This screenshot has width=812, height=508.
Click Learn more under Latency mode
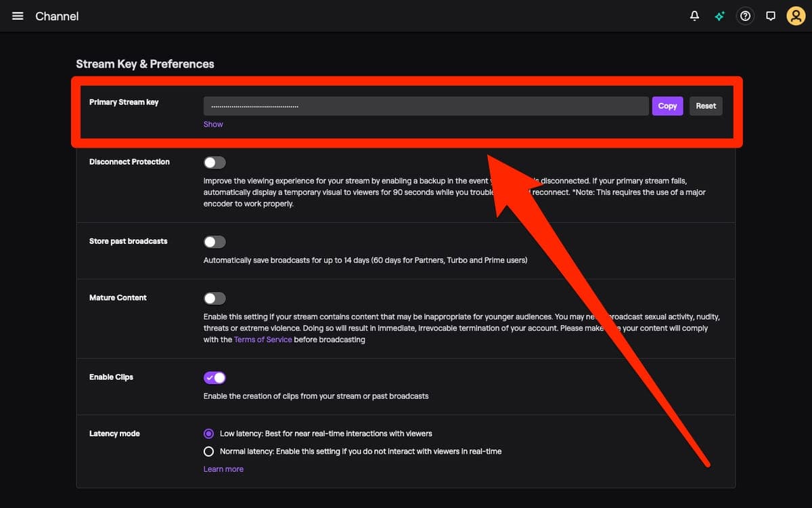coord(223,469)
